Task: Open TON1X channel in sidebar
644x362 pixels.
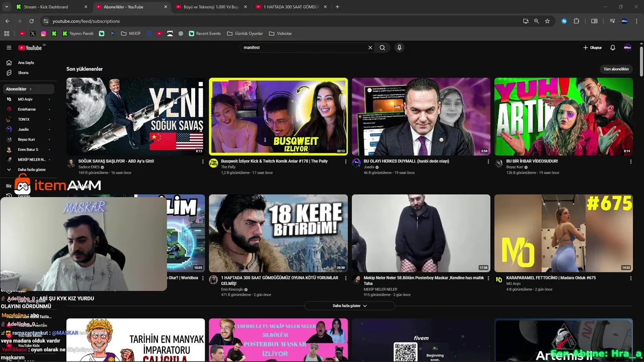Action: point(28,119)
